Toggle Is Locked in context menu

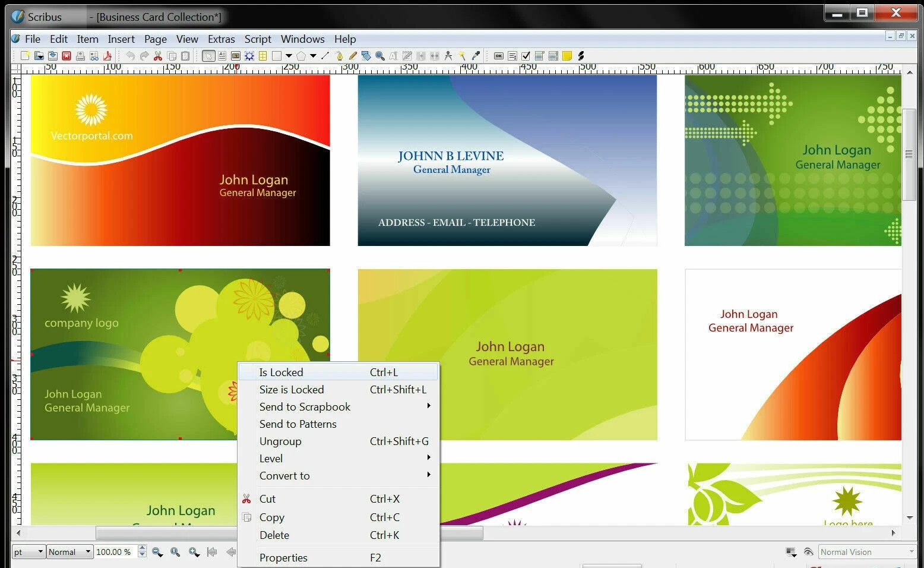point(338,373)
